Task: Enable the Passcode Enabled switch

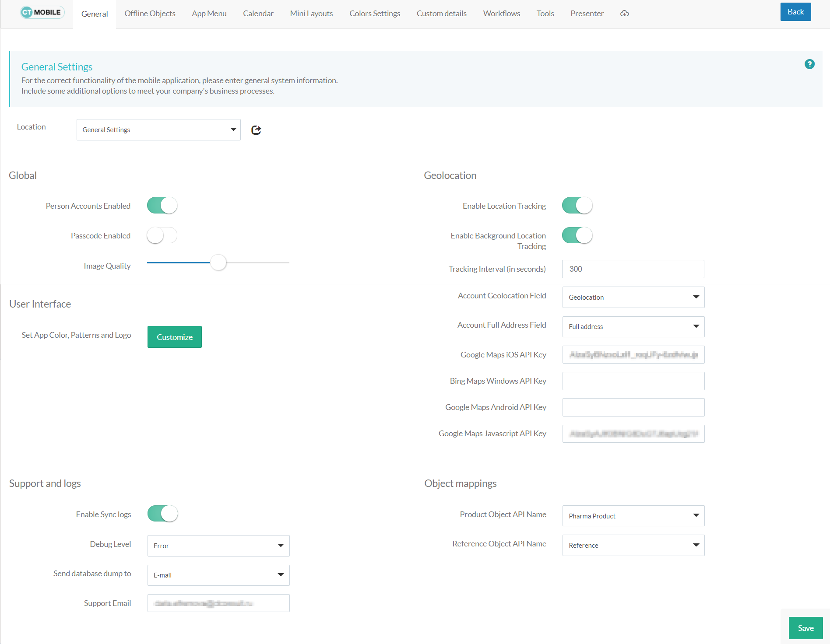Action: tap(162, 235)
